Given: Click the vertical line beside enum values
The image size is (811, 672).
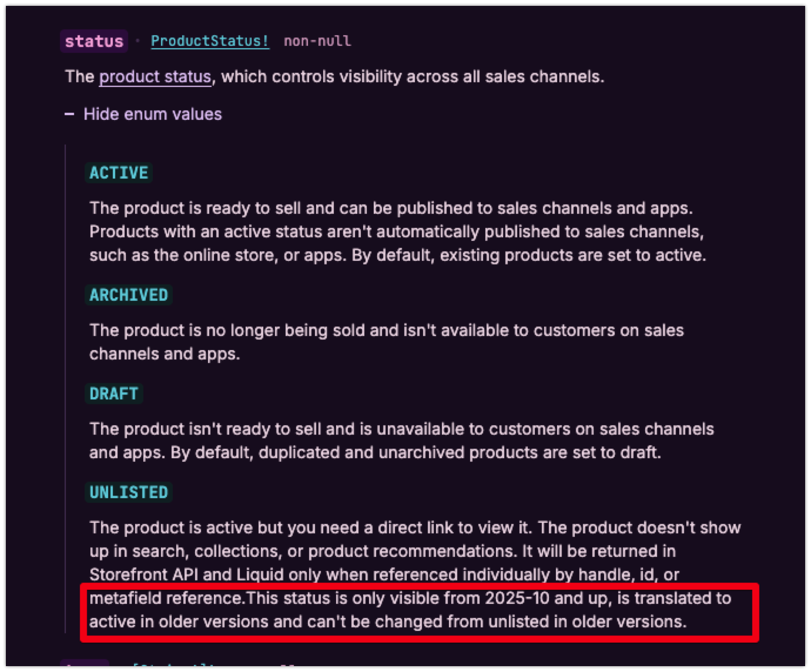Looking at the screenshot, I should [65, 388].
